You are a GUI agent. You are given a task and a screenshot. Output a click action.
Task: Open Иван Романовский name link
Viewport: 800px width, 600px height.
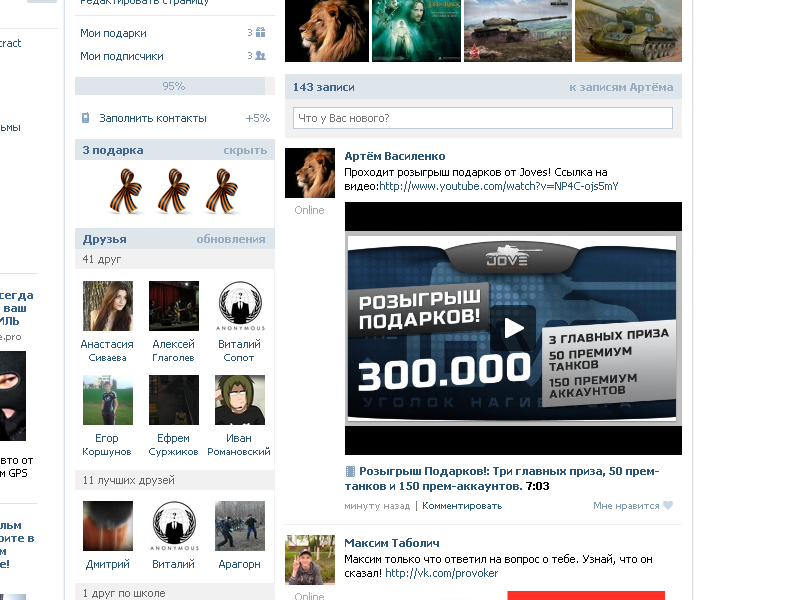(x=239, y=444)
